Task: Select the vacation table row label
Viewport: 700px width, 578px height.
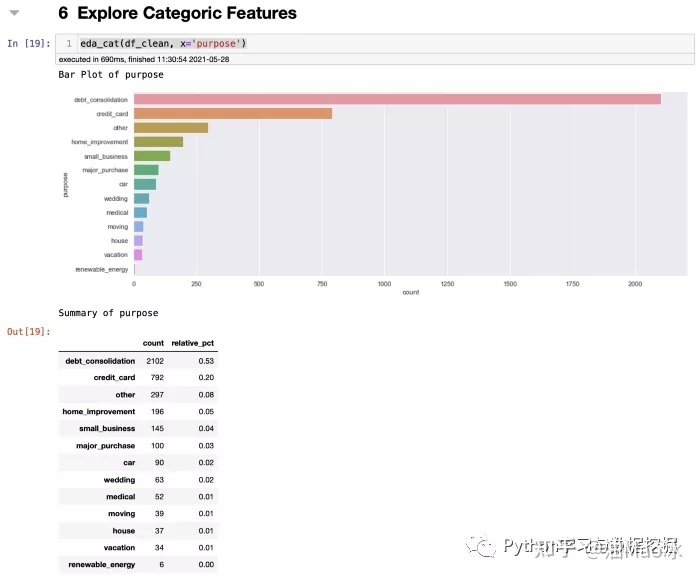Action: (119, 548)
